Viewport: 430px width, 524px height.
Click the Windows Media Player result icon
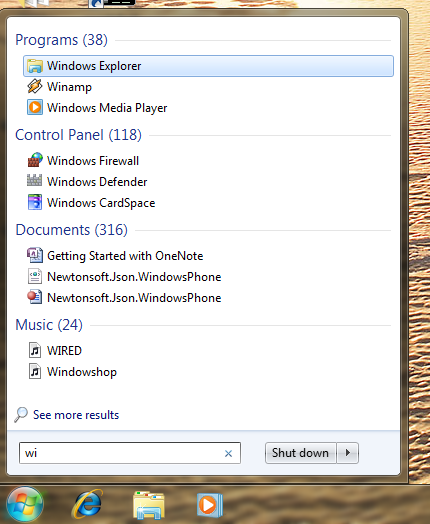point(35,108)
